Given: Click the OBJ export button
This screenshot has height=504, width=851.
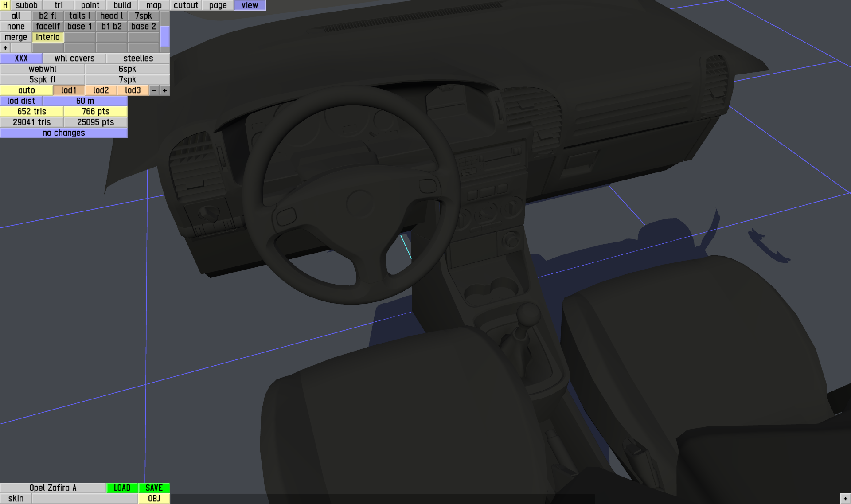Looking at the screenshot, I should [x=154, y=499].
